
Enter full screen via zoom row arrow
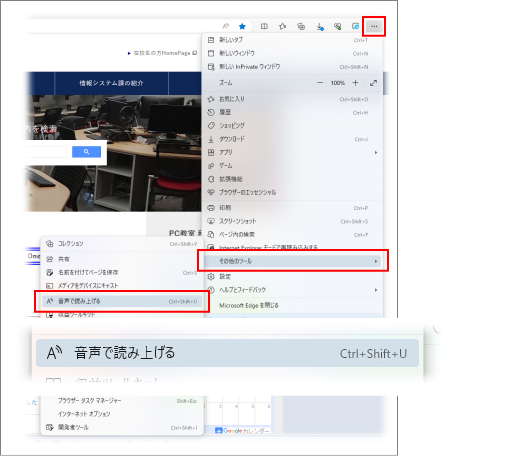[373, 83]
